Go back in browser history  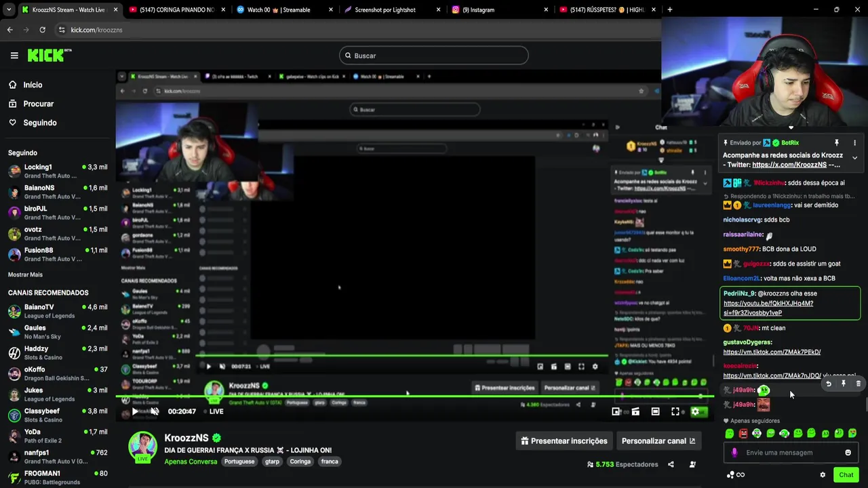point(9,30)
